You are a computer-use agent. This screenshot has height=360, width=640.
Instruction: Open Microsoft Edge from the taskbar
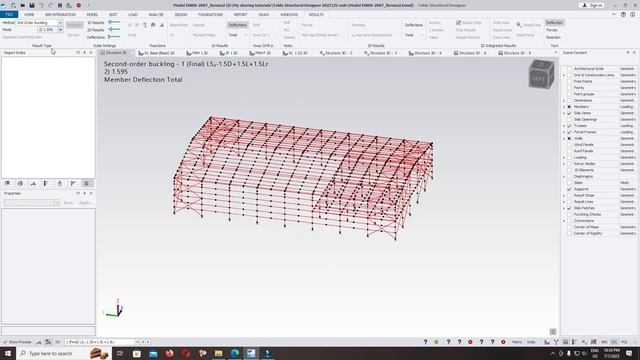235,353
